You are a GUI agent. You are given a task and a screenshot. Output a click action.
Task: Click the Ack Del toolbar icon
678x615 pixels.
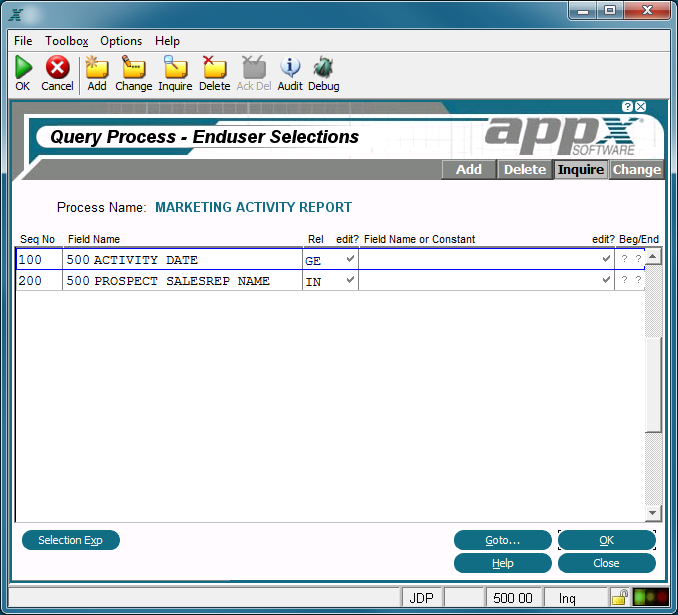click(x=254, y=67)
